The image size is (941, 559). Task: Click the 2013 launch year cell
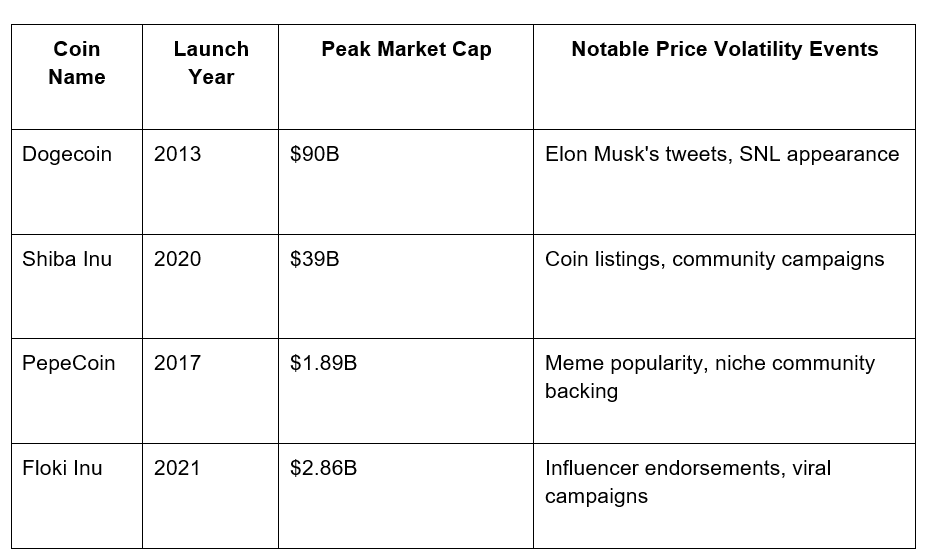point(211,182)
